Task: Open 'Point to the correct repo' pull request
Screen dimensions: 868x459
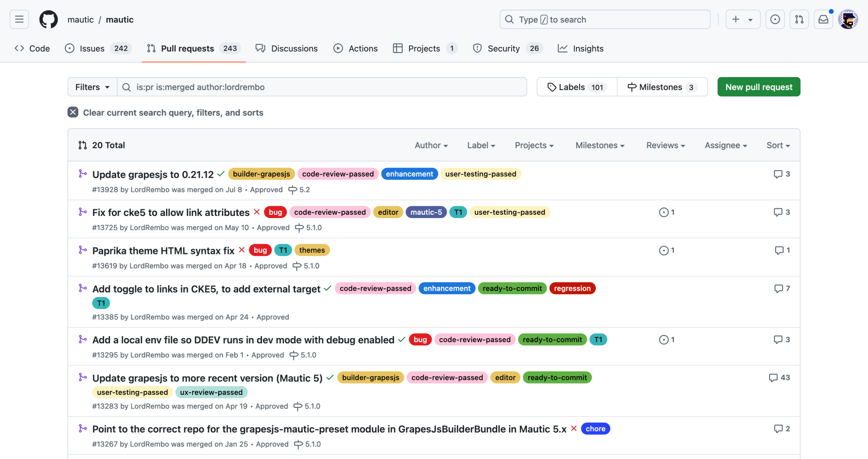Action: [329, 429]
